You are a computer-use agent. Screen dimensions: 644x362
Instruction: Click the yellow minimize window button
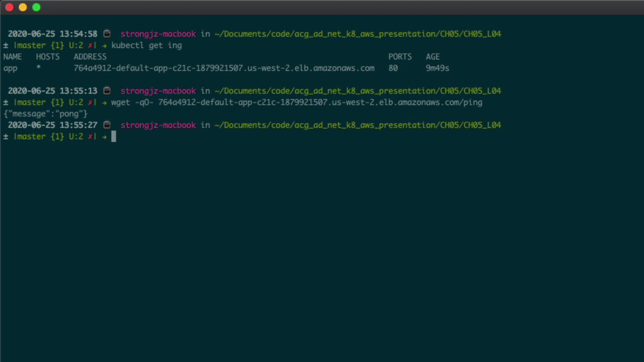coord(23,7)
